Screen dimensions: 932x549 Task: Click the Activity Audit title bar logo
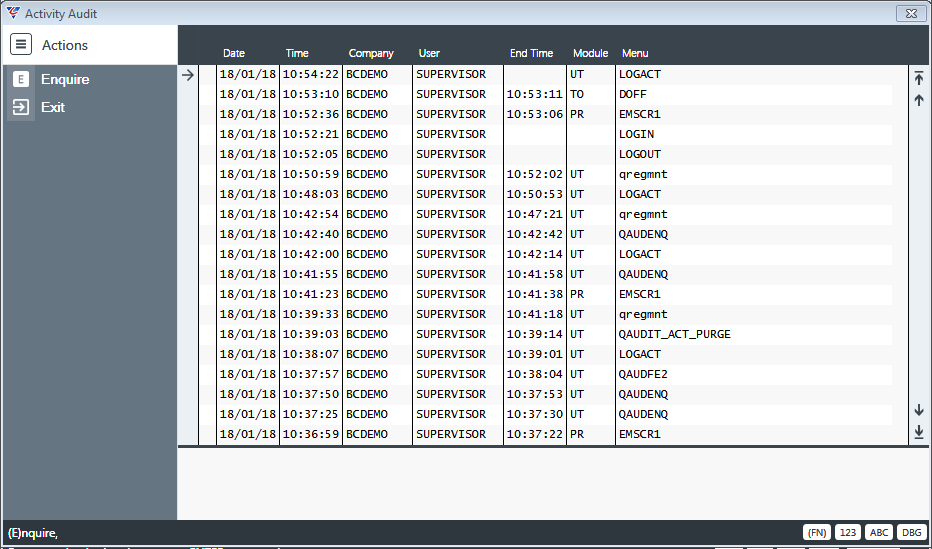(x=12, y=13)
